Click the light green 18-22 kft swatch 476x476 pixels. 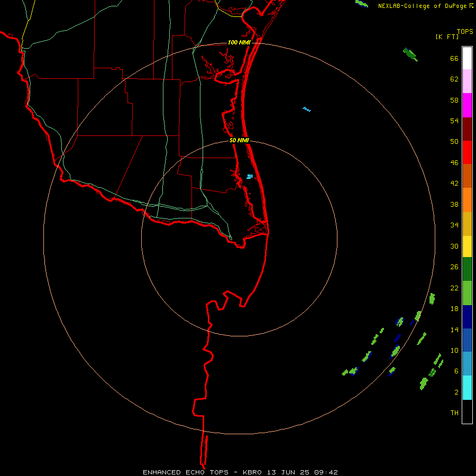[467, 293]
